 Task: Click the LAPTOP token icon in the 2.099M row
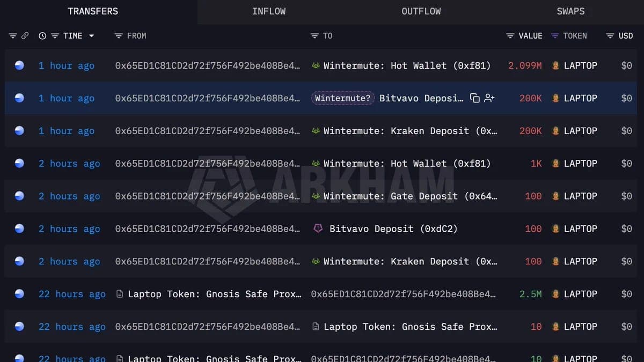pyautogui.click(x=556, y=65)
